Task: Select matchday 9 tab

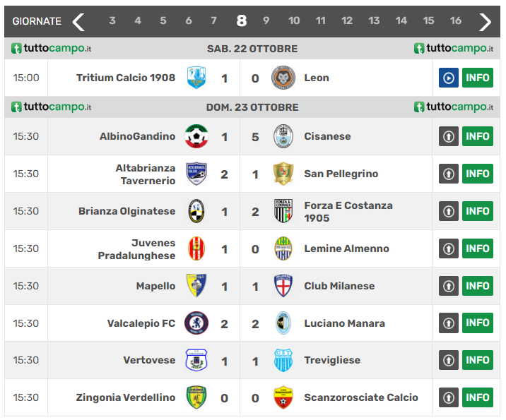Action: (266, 21)
